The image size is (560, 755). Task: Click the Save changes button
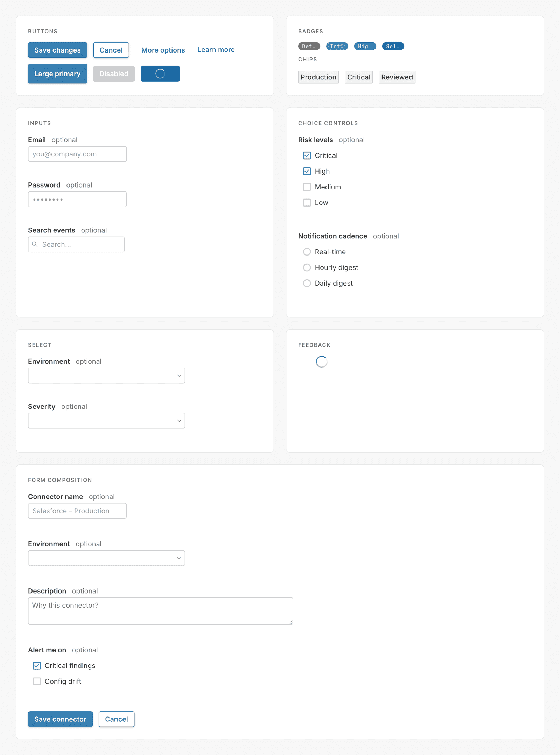tap(57, 50)
